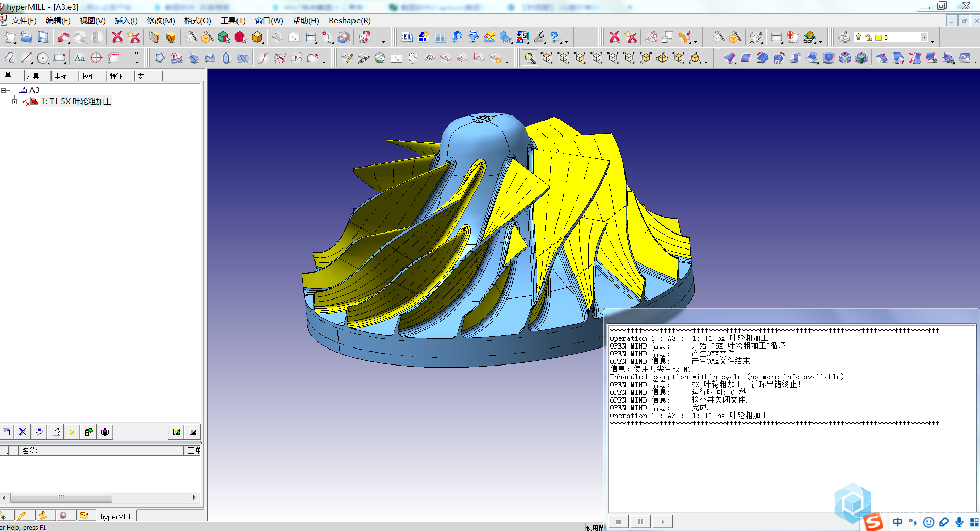980x531 pixels.
Task: Open the 视图(V) menu
Action: tap(92, 21)
